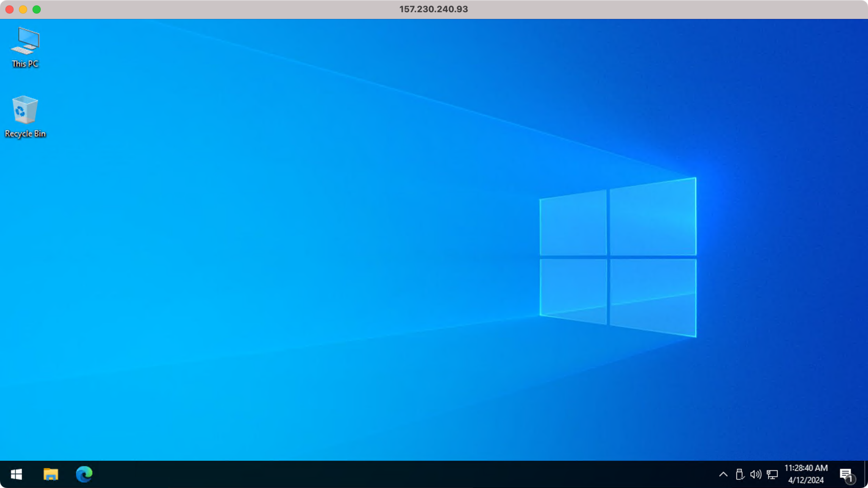Screen dimensions: 868x488
Task: Click the network icon in the system tray
Action: 772,474
